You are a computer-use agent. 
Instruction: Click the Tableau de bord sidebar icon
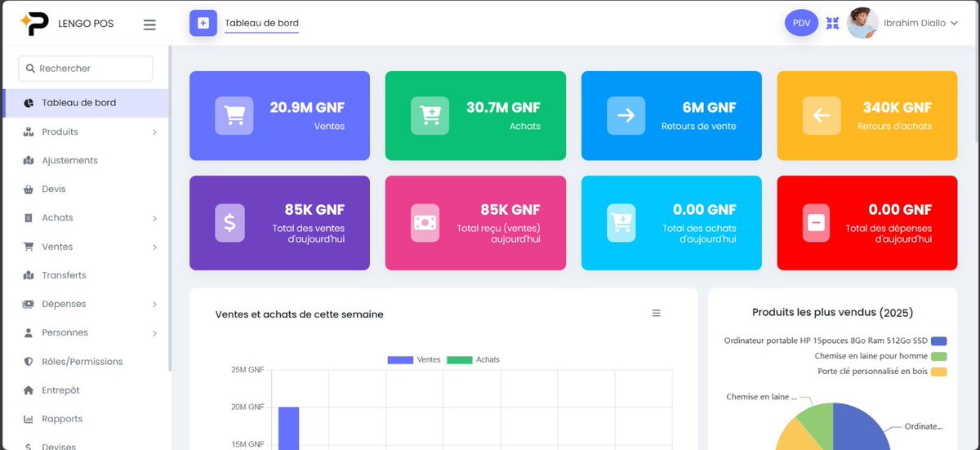(29, 103)
